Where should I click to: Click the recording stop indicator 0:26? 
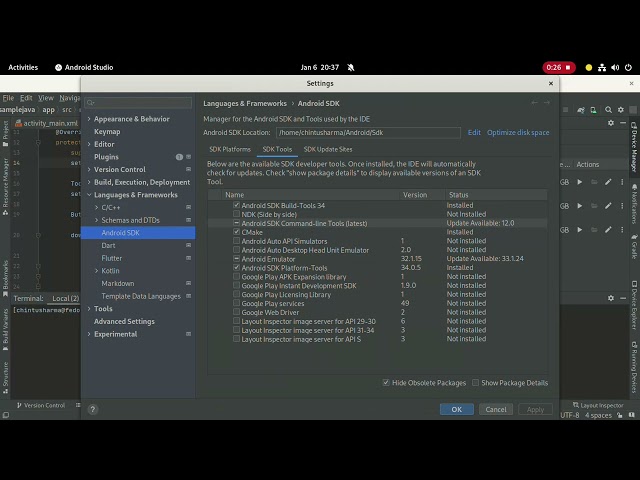559,67
